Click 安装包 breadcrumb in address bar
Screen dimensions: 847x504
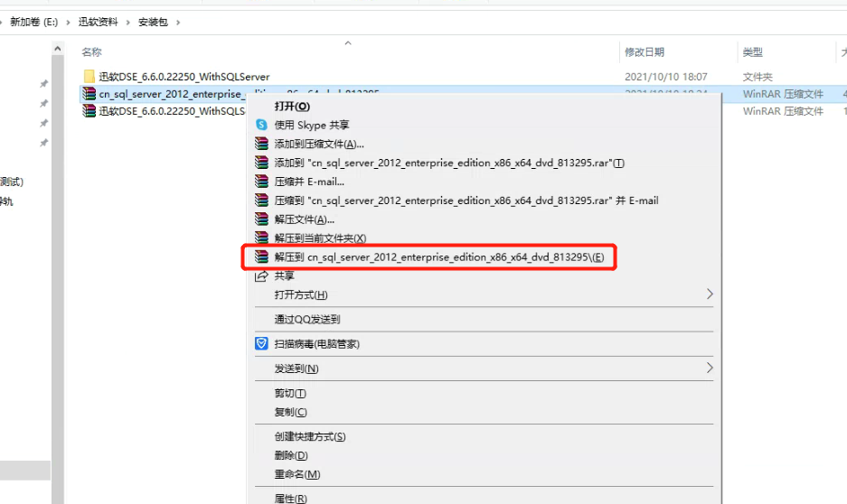153,22
